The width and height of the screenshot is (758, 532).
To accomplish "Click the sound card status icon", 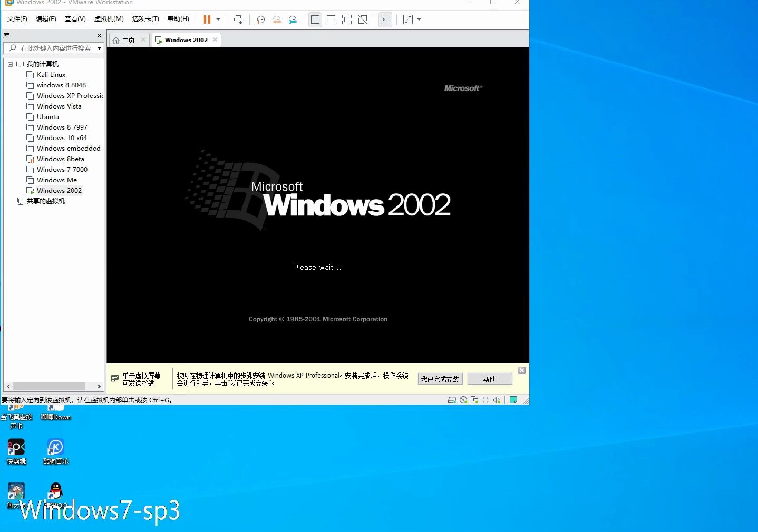I will [x=497, y=400].
